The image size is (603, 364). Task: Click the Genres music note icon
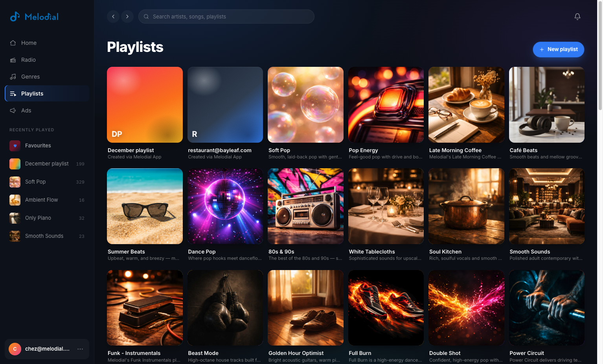coord(13,77)
